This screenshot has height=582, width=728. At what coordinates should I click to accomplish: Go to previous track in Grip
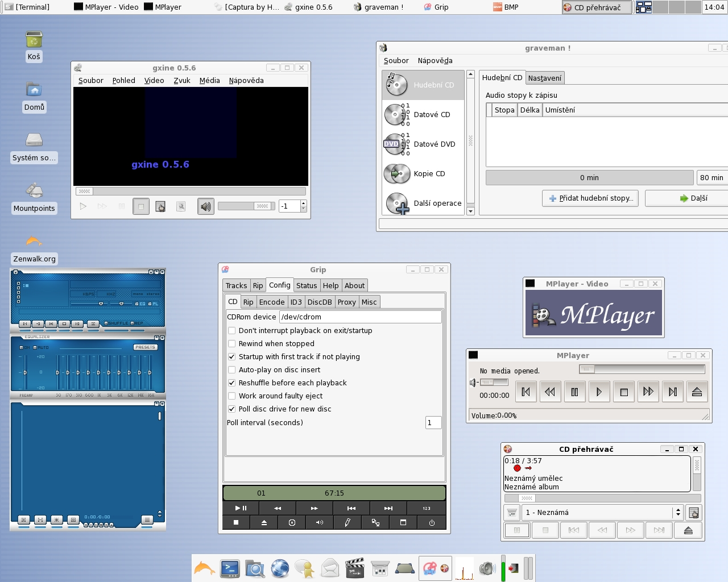(351, 508)
